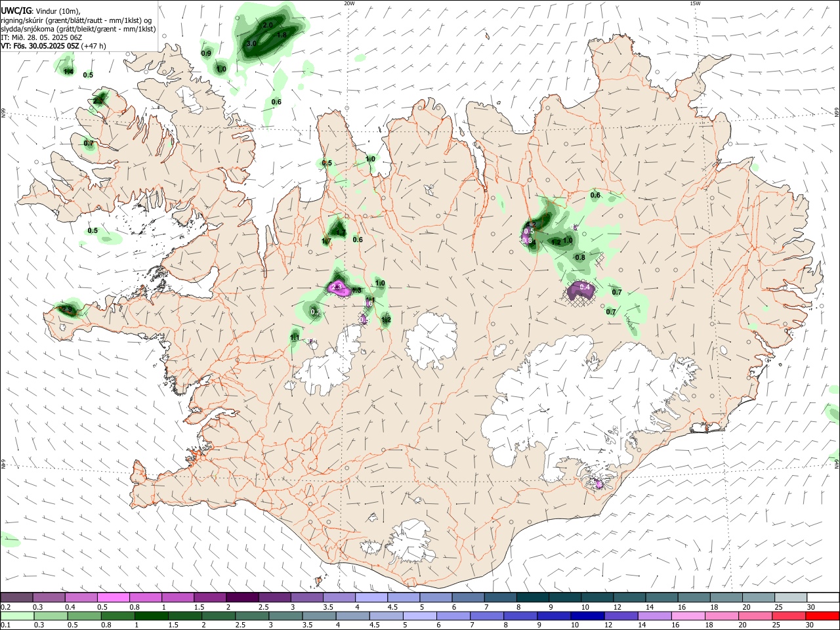Click the 2.9 value on Snæfellsnes peninsula

click(67, 309)
